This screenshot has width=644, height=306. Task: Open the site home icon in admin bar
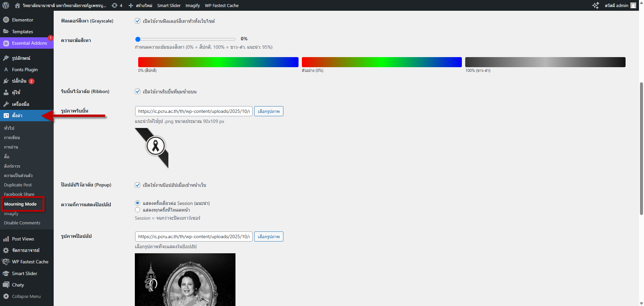pyautogui.click(x=17, y=5)
